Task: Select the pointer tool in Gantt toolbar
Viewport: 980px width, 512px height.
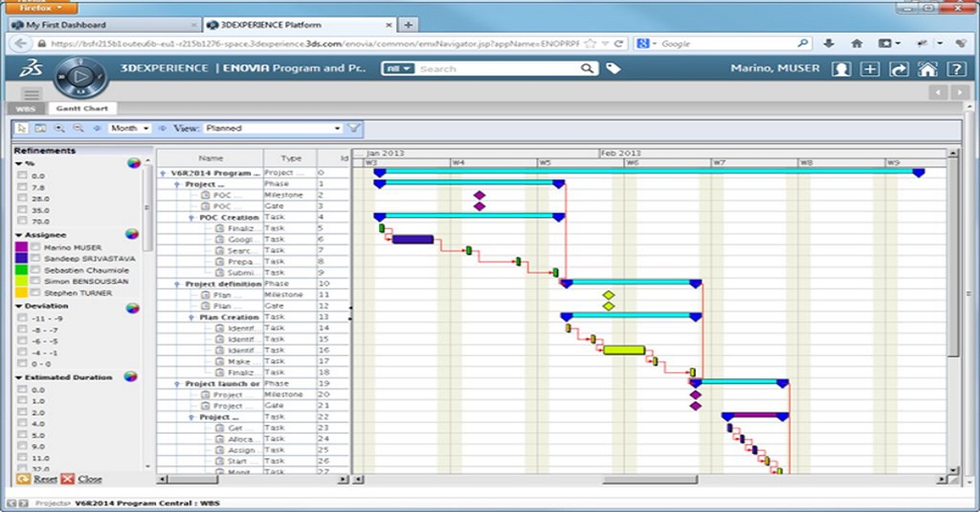Action: [x=22, y=128]
